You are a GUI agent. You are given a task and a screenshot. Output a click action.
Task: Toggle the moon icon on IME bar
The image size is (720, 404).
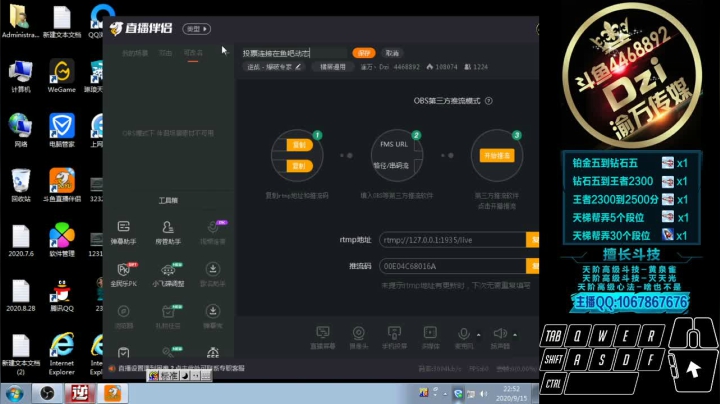(x=185, y=376)
